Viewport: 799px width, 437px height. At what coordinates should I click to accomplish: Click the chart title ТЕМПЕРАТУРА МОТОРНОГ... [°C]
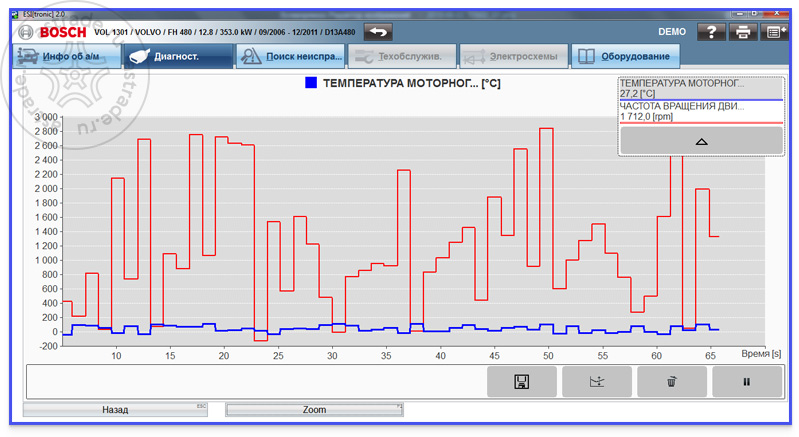click(412, 83)
